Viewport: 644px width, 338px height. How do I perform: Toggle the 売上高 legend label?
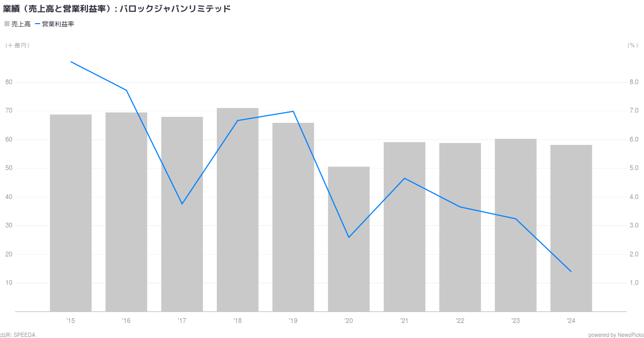[21, 24]
